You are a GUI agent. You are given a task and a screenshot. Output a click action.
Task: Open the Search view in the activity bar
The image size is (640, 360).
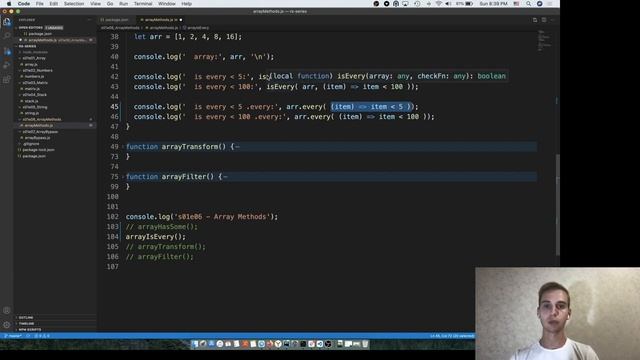pyautogui.click(x=7, y=36)
